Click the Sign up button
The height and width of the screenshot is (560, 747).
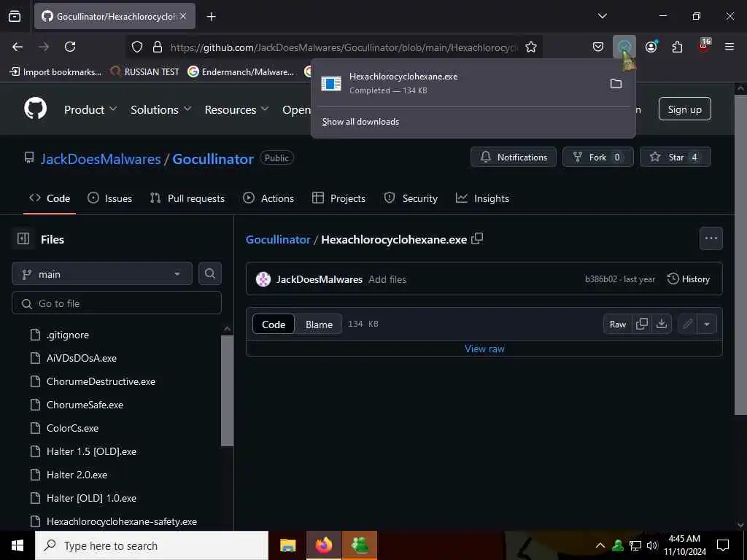point(684,109)
